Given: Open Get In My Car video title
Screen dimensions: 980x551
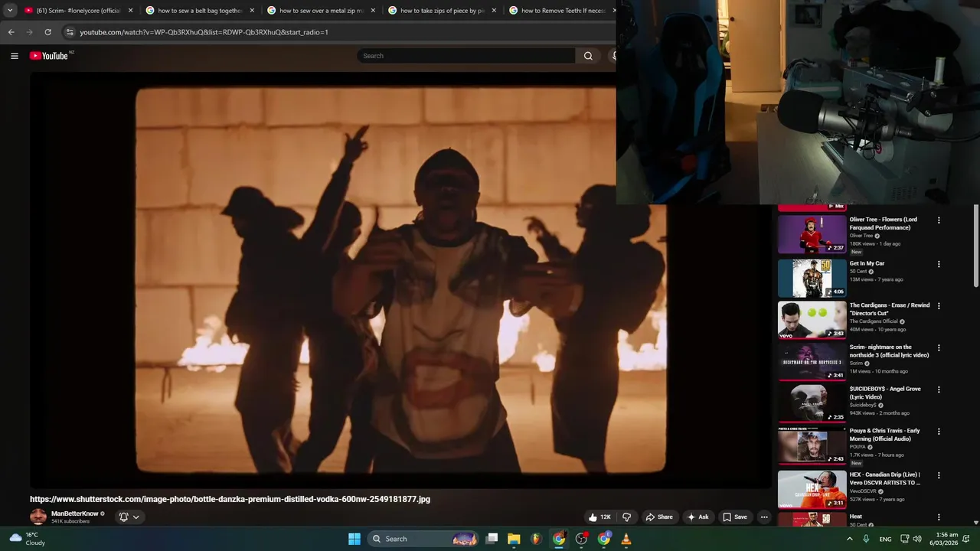Looking at the screenshot, I should click(867, 263).
